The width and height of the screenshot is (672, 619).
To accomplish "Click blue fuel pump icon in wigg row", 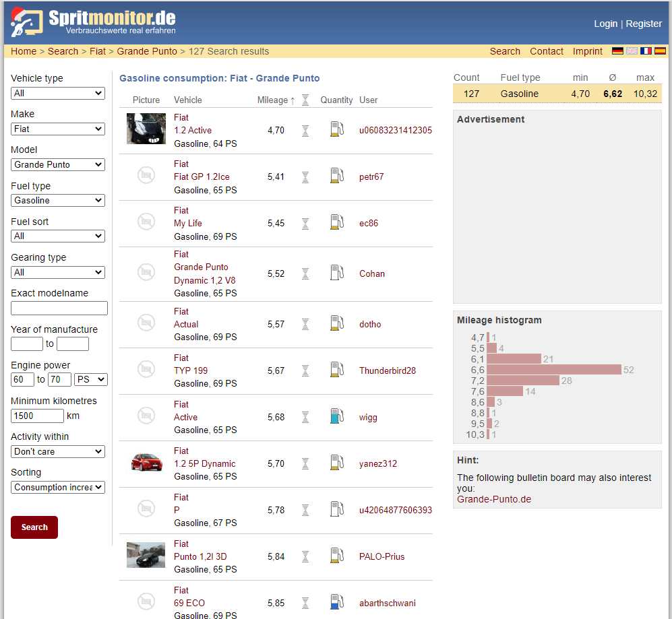I will point(337,416).
